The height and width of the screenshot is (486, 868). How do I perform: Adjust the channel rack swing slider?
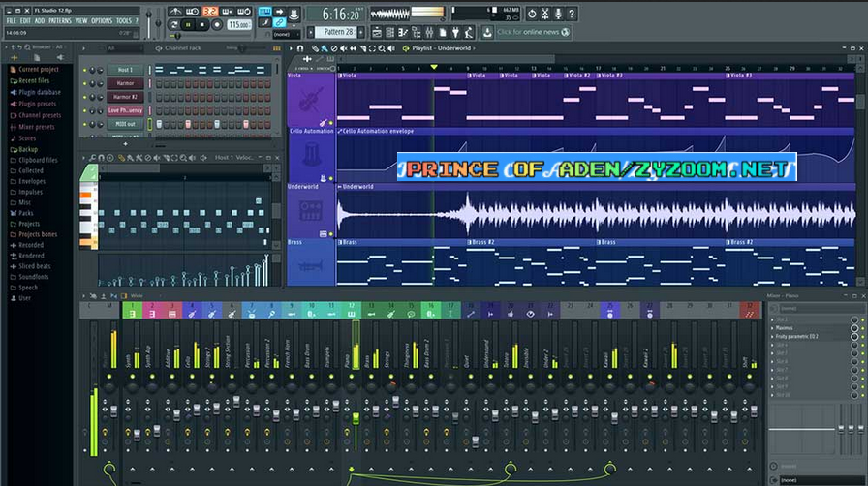click(242, 48)
